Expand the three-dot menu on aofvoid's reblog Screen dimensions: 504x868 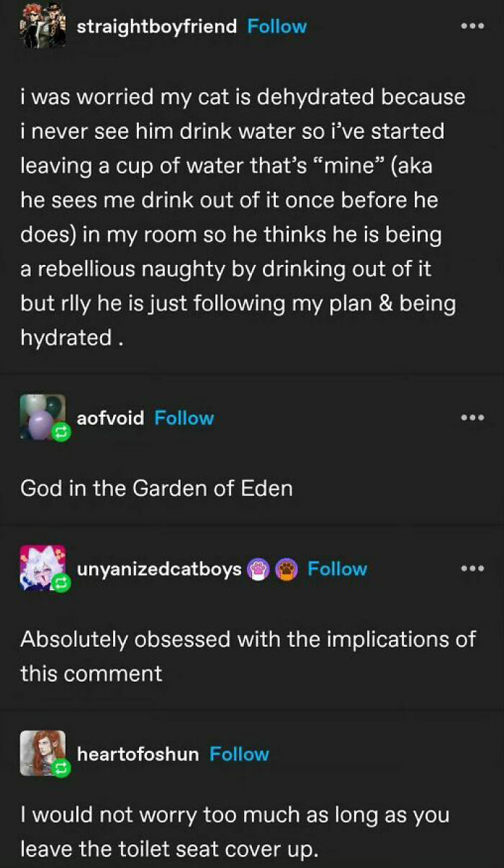472,417
